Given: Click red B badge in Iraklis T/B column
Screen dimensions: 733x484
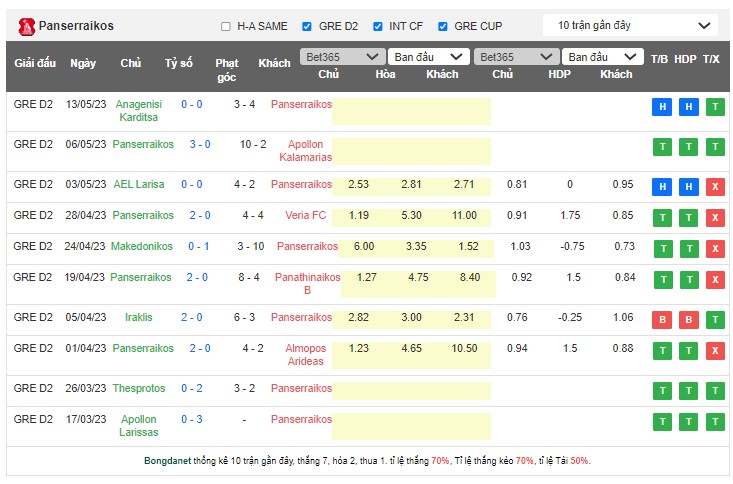Looking at the screenshot, I should point(661,320).
